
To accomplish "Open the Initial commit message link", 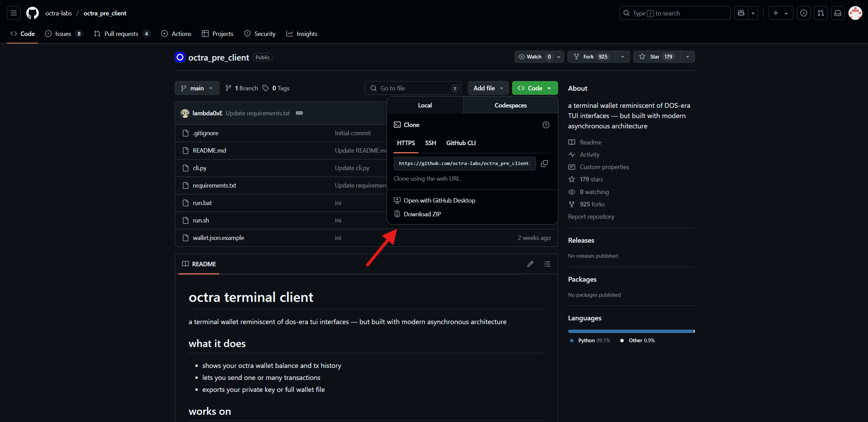I will tap(353, 133).
